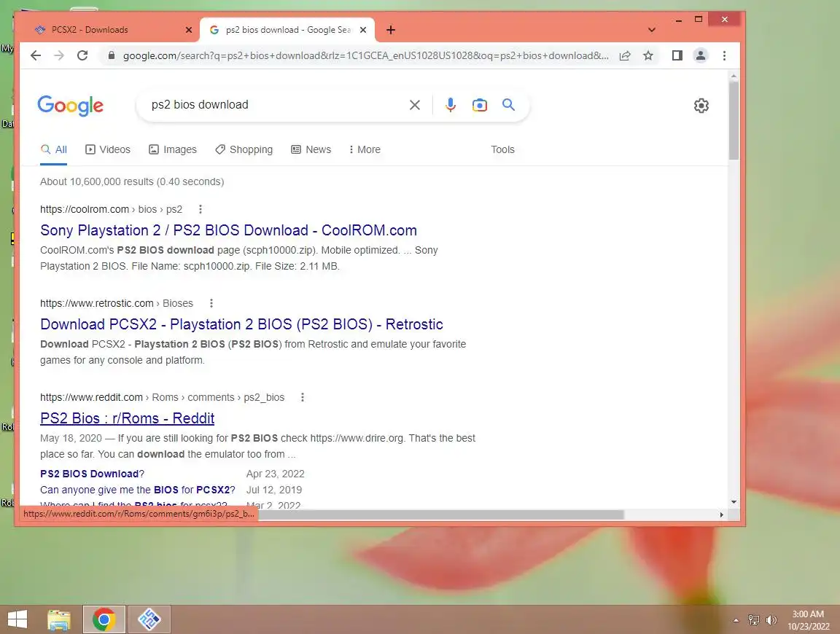Open the Chrome profile avatar menu
This screenshot has height=634, width=840.
(700, 55)
